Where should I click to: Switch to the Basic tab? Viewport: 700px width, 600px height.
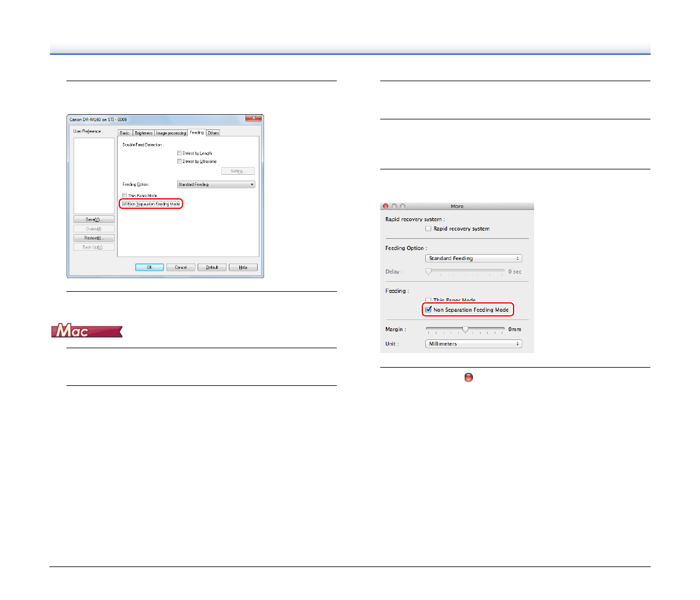click(x=125, y=133)
